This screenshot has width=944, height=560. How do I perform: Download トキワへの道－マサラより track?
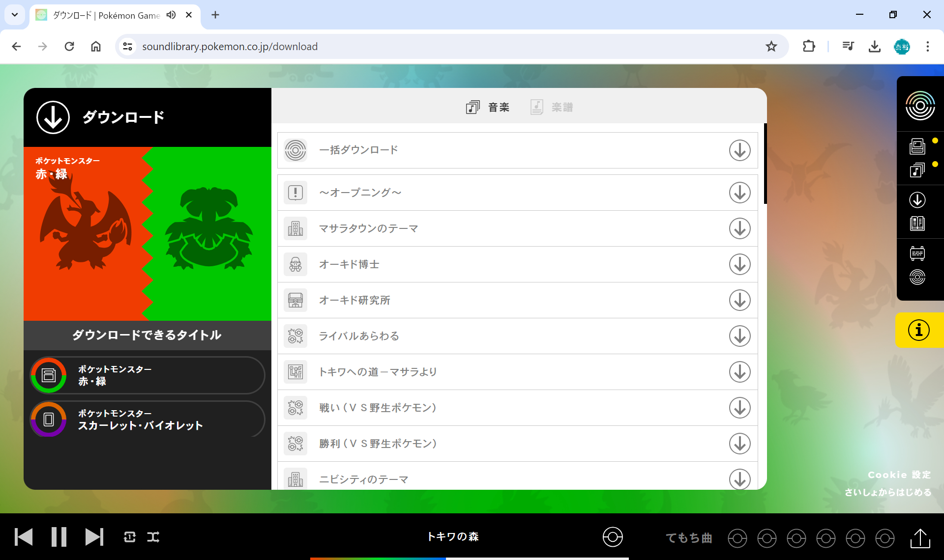click(x=739, y=372)
